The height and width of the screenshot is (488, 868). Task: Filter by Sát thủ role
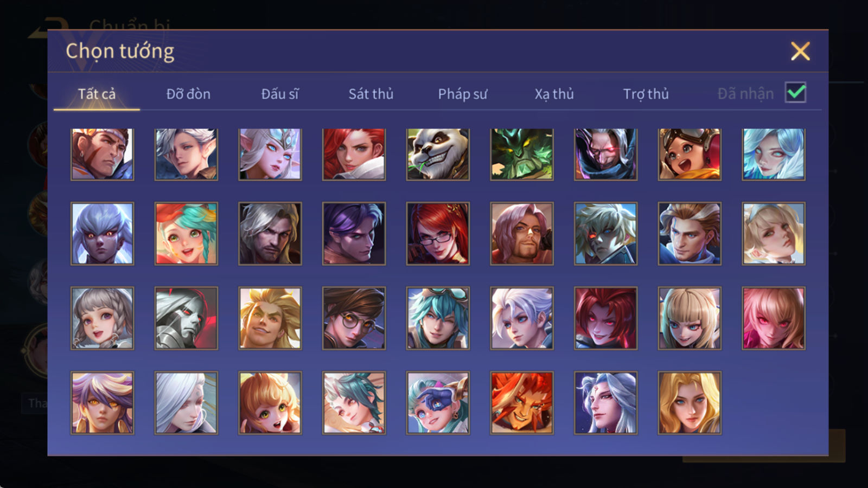tap(371, 94)
